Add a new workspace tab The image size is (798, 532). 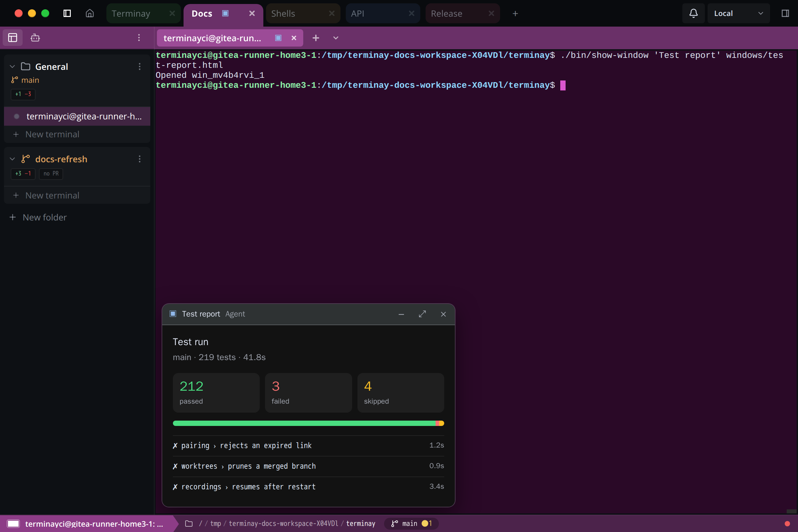coord(515,14)
